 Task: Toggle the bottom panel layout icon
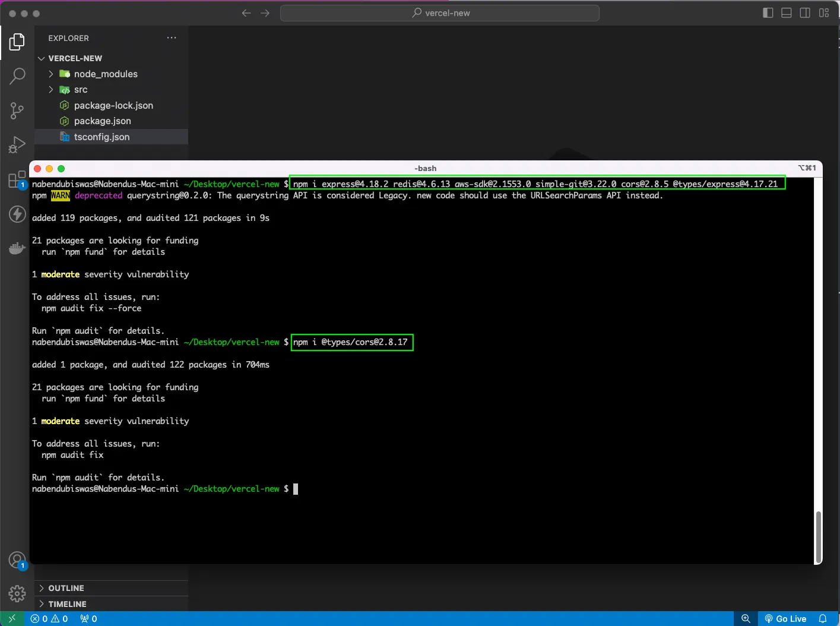click(787, 13)
